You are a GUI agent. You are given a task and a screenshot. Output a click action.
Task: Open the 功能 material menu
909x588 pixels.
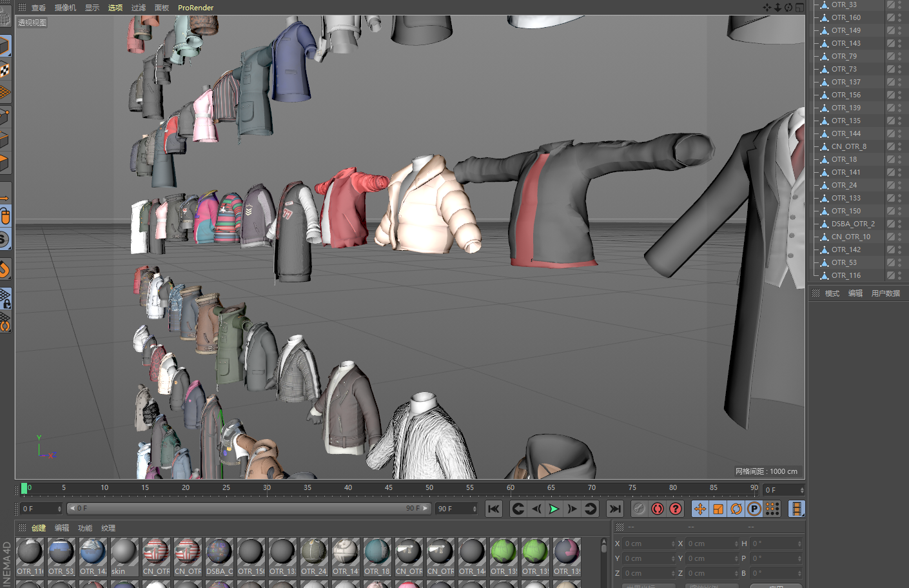click(x=85, y=528)
